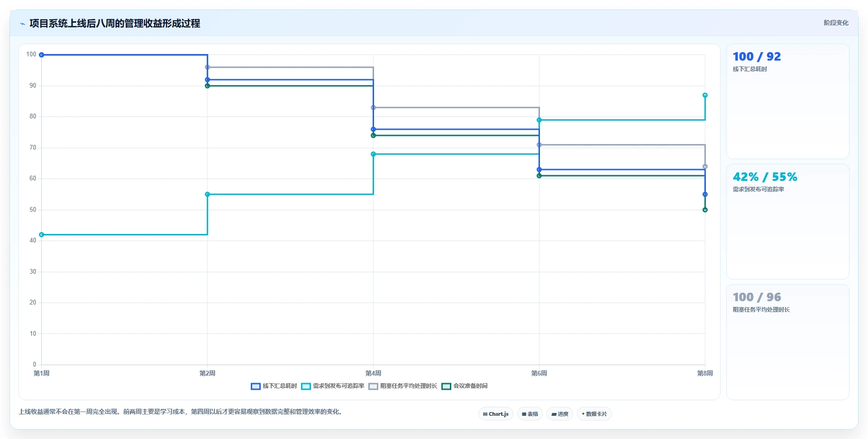Image resolution: width=868 pixels, height=439 pixels.
Task: Click the 进度 chip
Action: [560, 414]
